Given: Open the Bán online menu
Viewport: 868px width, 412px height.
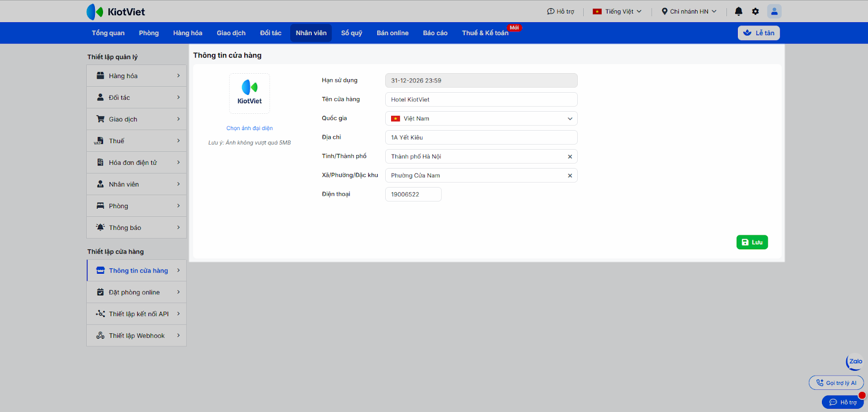Looking at the screenshot, I should coord(393,33).
